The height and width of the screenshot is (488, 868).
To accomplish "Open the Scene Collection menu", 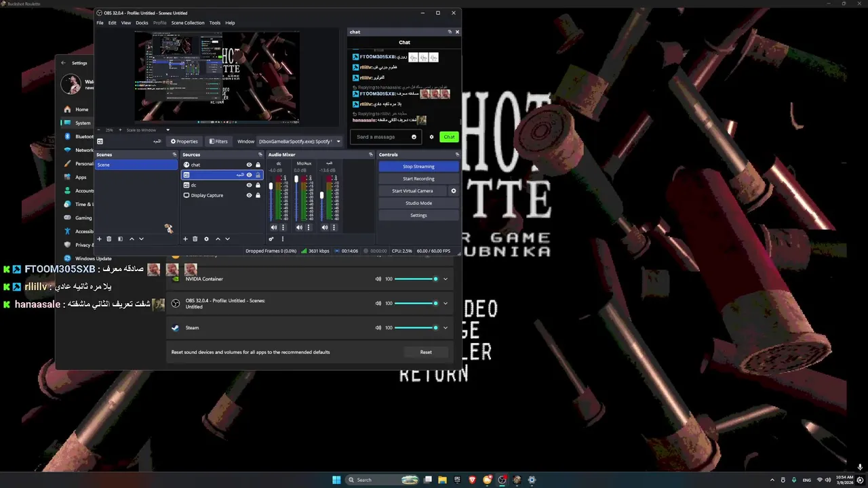I will 188,23.
